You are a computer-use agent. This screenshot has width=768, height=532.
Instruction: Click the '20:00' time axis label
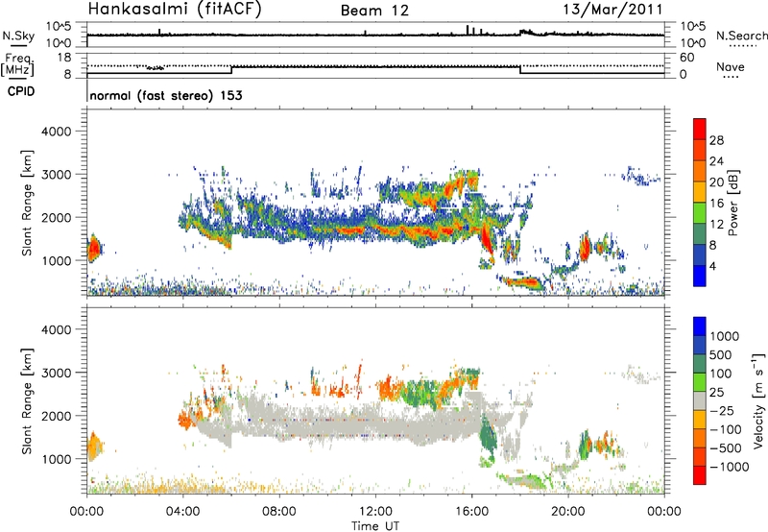pos(568,512)
